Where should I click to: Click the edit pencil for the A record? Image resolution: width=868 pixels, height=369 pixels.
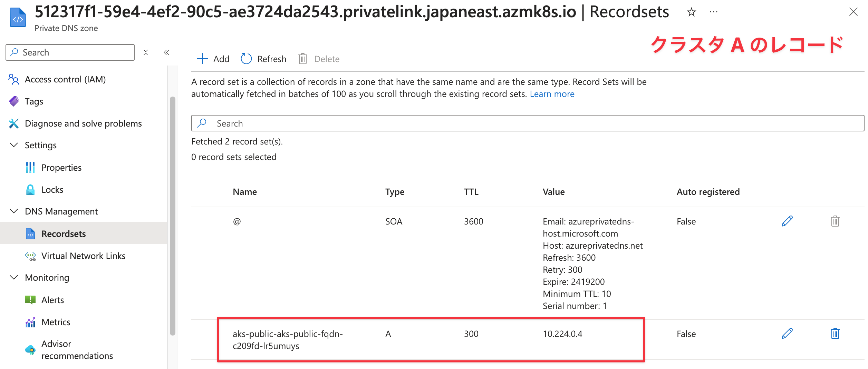pyautogui.click(x=787, y=333)
